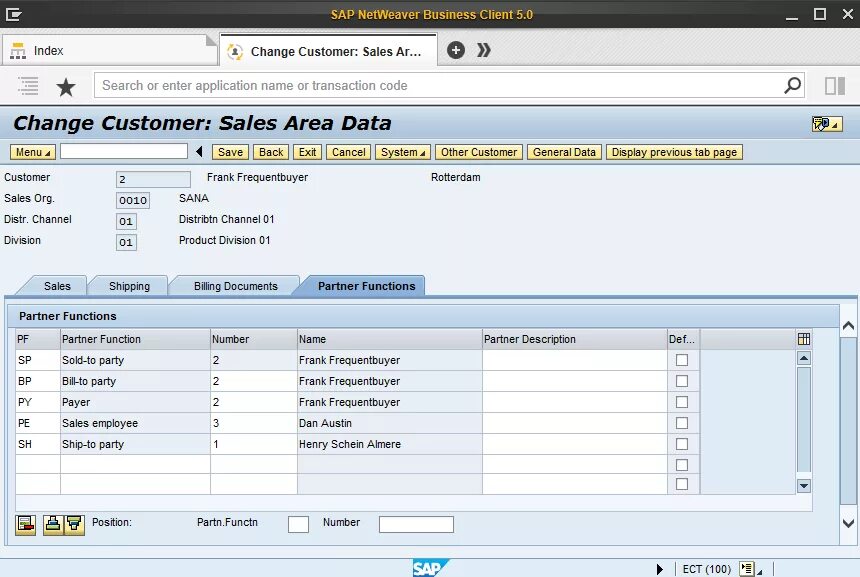This screenshot has height=577, width=860.
Task: Toggle Default checkbox for Ship-to party
Action: (x=682, y=444)
